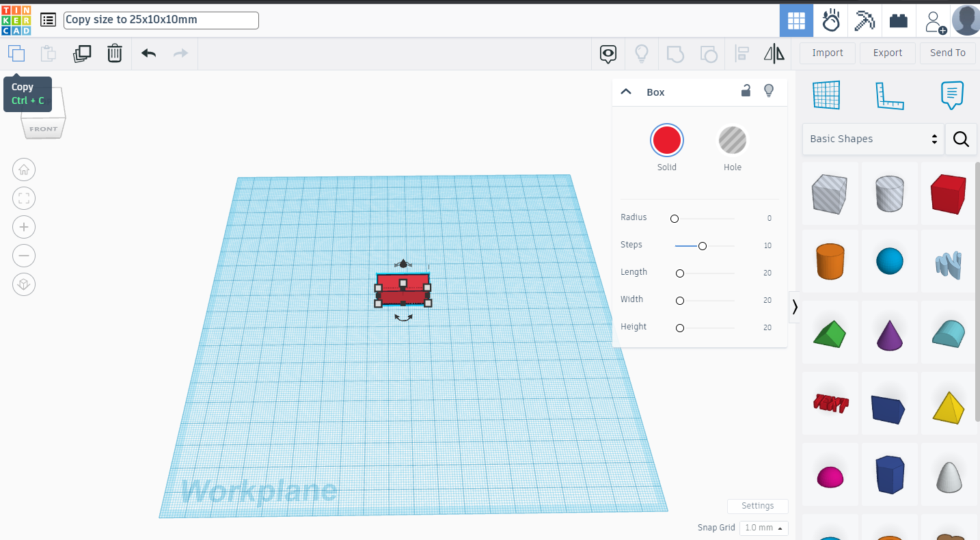Click the Undo arrow

tap(148, 53)
